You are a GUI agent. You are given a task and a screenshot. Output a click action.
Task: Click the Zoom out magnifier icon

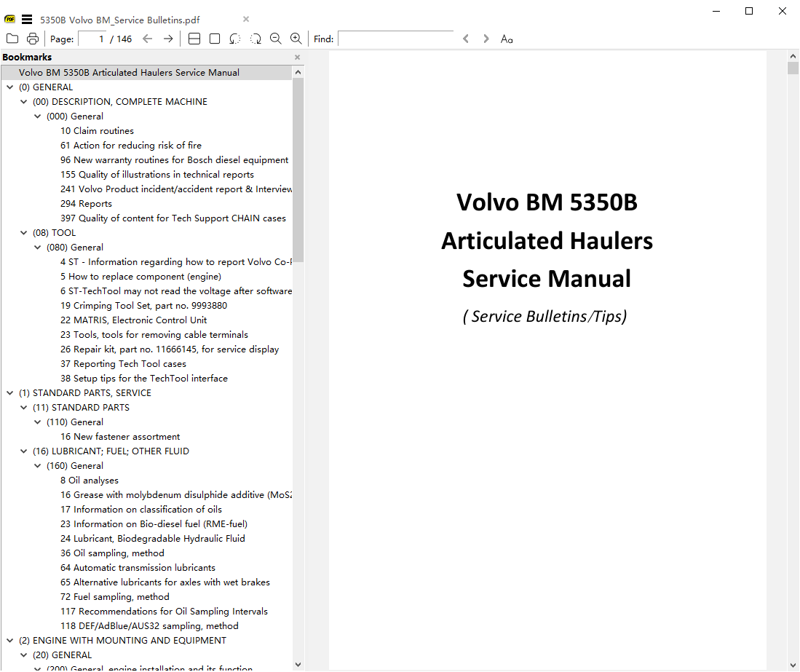click(276, 39)
